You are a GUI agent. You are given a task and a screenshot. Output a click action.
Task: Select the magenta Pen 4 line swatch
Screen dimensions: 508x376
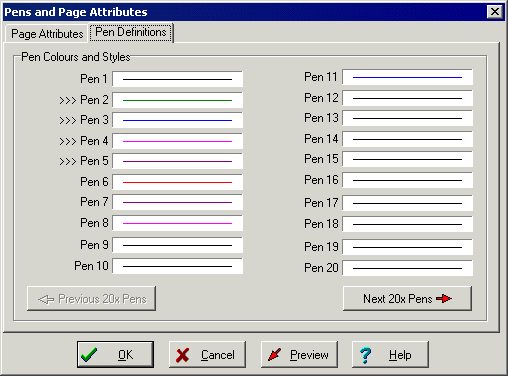point(177,141)
